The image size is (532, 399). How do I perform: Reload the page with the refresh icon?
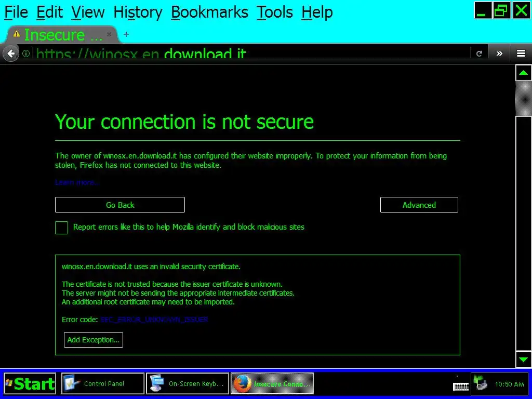coord(479,54)
